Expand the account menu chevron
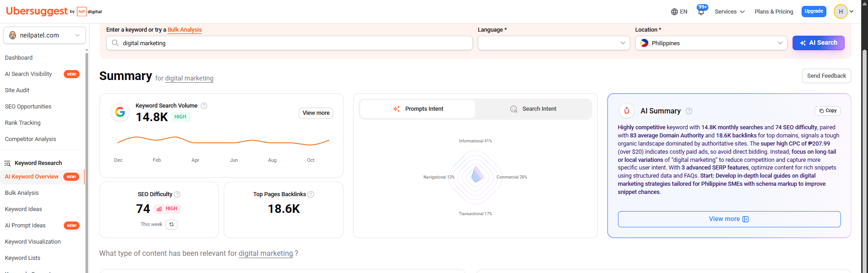The width and height of the screenshot is (868, 273). pos(851,12)
